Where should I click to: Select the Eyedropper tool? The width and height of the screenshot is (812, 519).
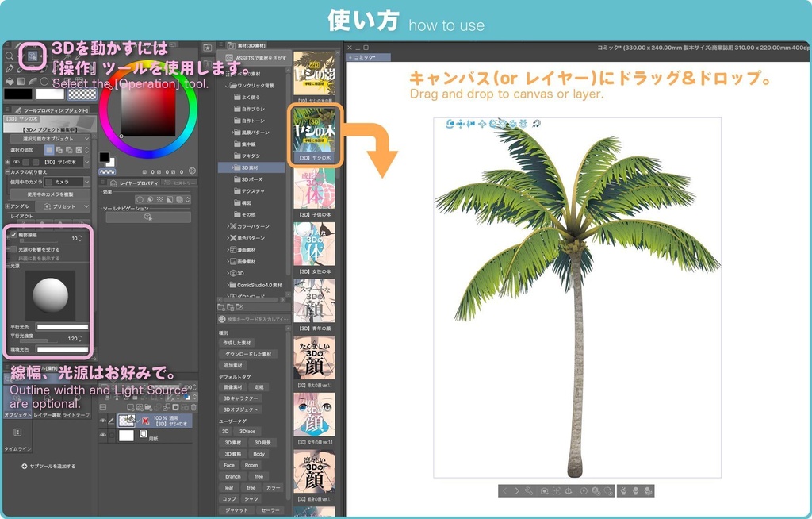77,56
